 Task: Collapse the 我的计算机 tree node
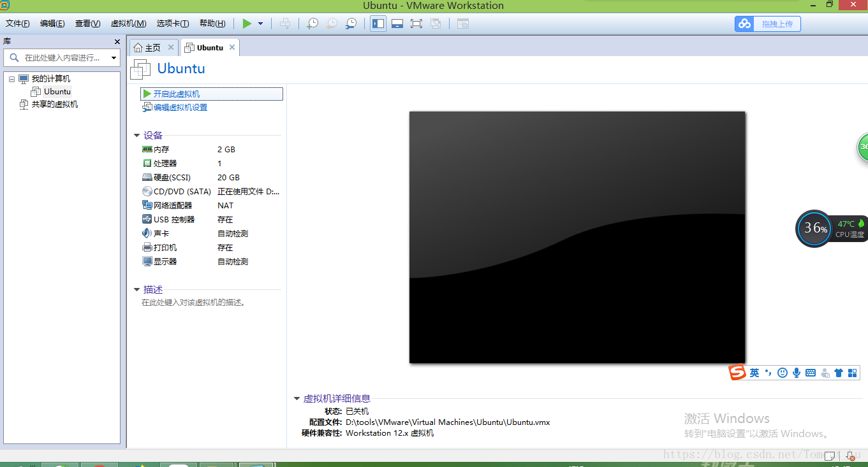coord(11,79)
